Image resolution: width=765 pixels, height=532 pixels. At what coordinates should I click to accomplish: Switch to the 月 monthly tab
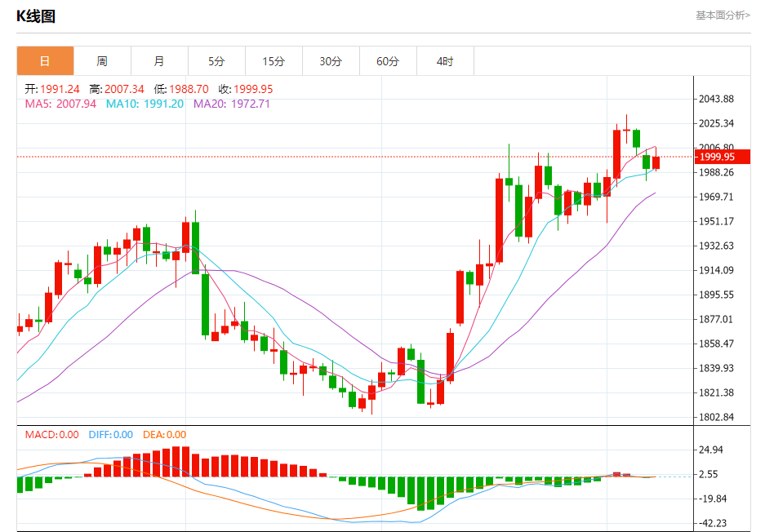tap(159, 61)
